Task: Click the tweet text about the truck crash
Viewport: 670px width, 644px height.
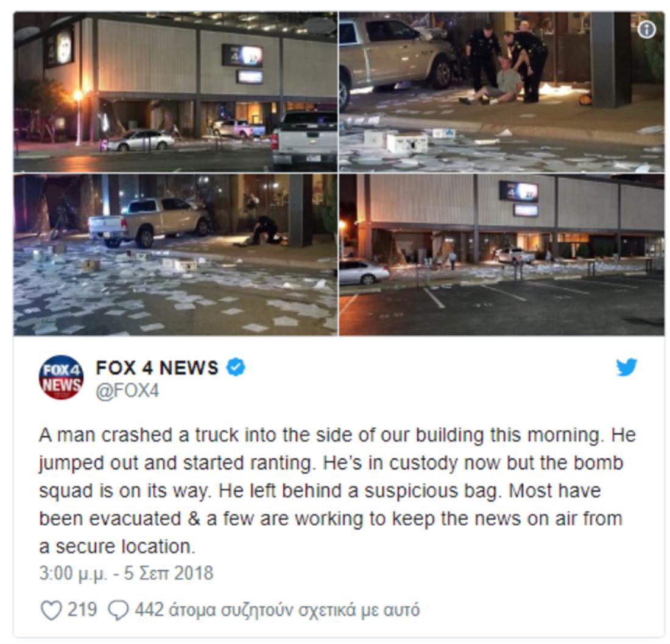Action: pyautogui.click(x=337, y=491)
